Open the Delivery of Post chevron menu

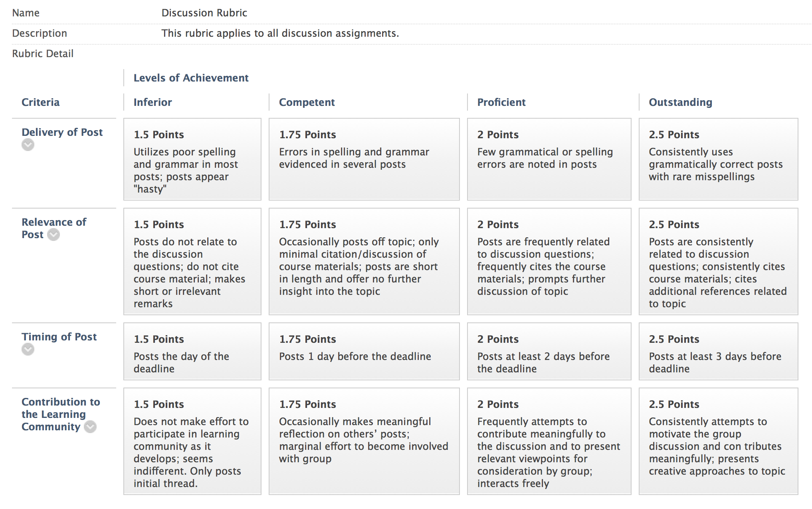(28, 145)
